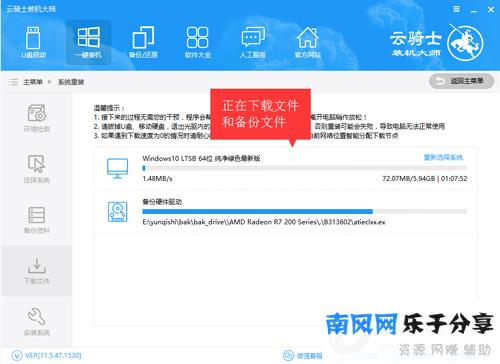The width and height of the screenshot is (500, 364).
Task: Click the 72.07MB/5.94GB | 01:07:52 text
Action: coord(424,179)
